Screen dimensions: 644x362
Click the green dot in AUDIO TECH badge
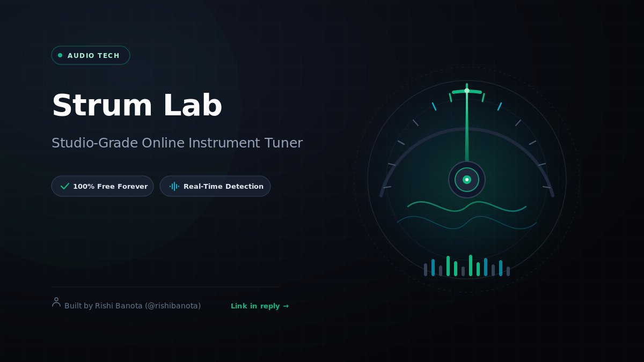[60, 55]
